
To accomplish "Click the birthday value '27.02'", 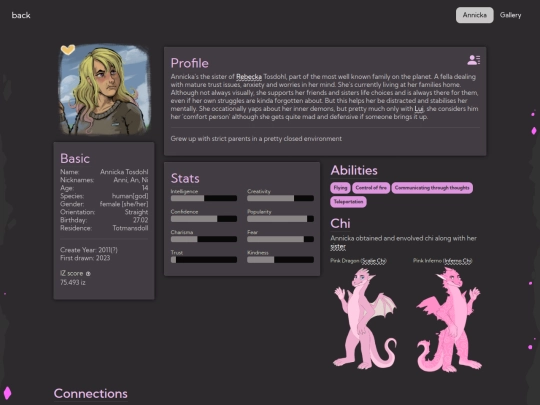I will click(141, 220).
